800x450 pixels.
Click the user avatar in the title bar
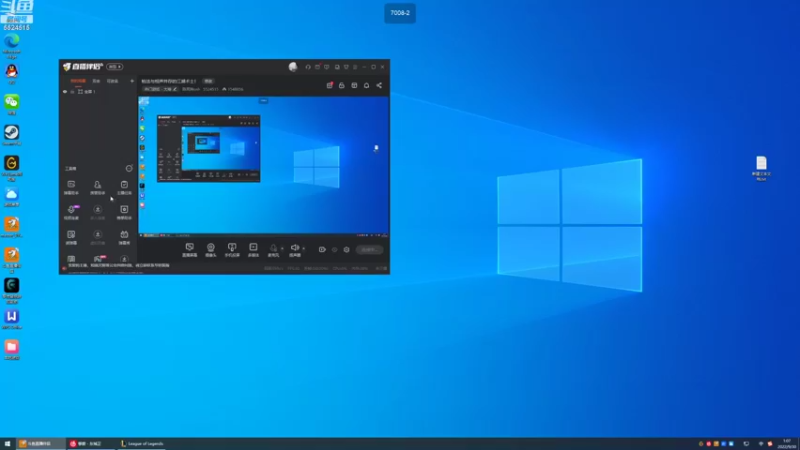pyautogui.click(x=293, y=67)
